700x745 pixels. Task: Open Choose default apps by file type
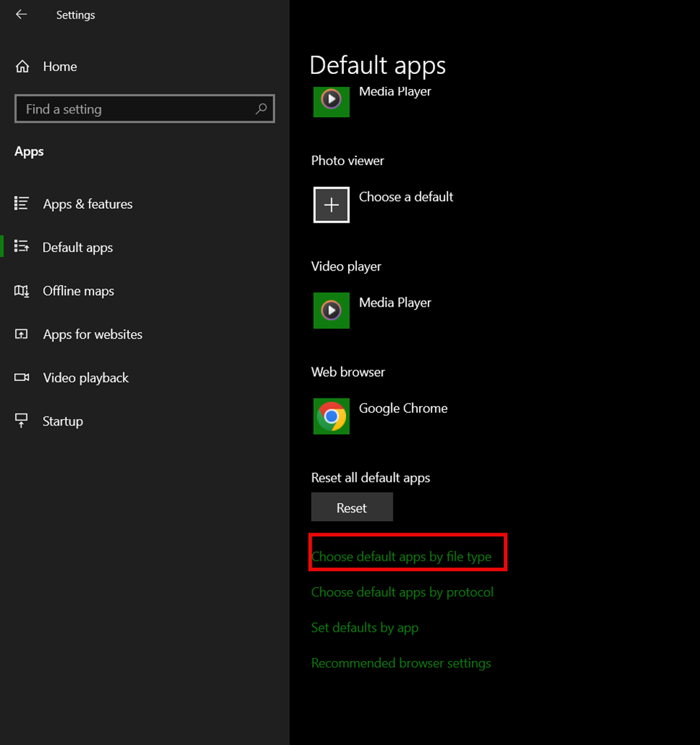pyautogui.click(x=401, y=557)
